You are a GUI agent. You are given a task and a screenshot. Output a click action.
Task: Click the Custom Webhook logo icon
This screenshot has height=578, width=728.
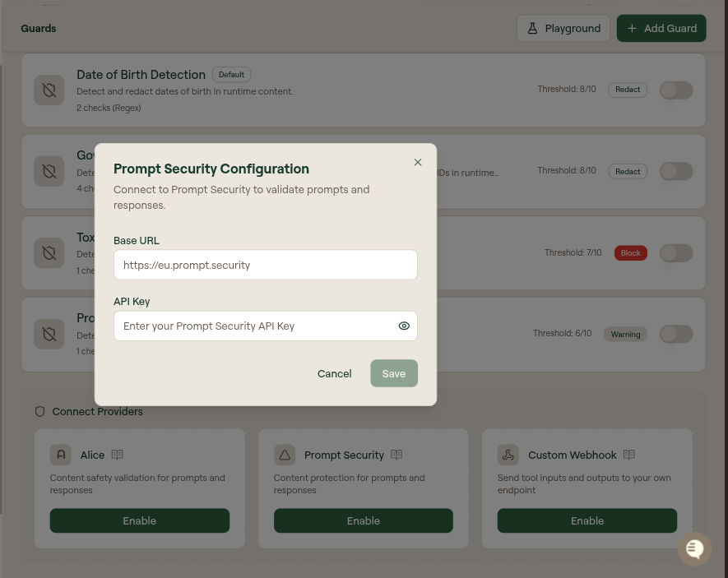[x=508, y=455]
